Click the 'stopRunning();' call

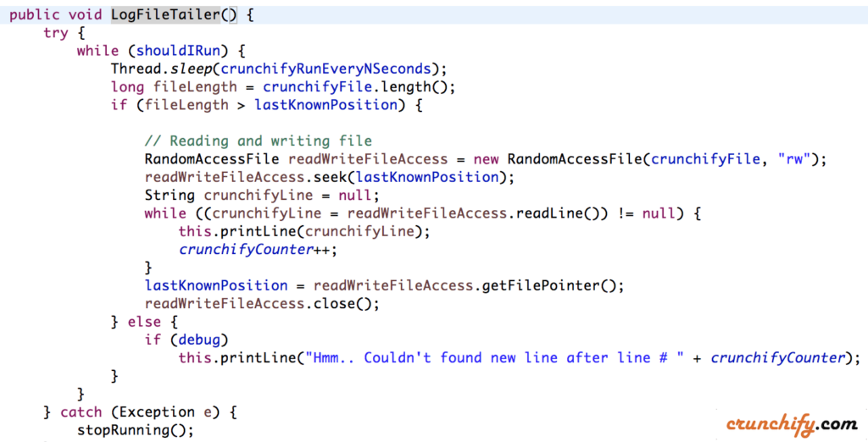136,430
